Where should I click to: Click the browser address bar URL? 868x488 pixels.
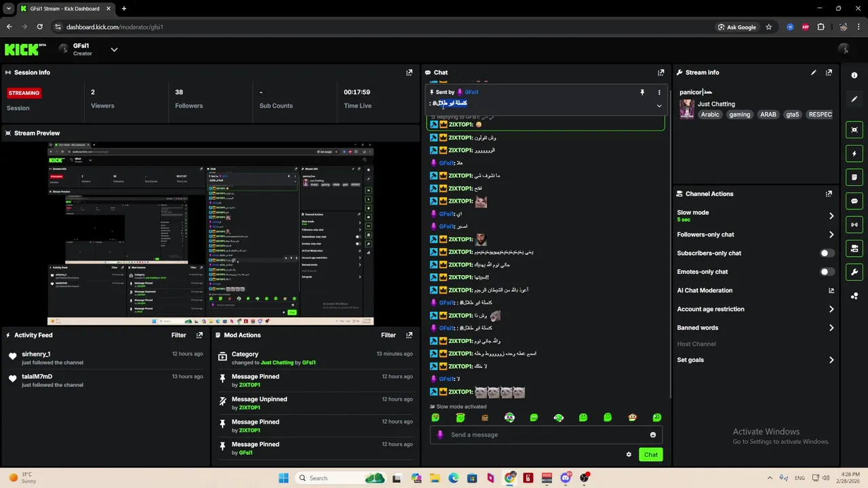115,27
